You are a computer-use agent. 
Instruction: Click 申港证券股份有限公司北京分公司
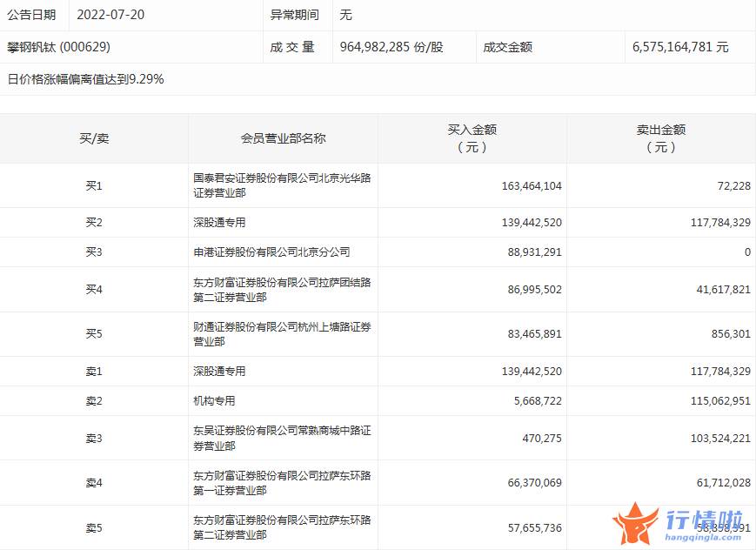click(x=272, y=252)
